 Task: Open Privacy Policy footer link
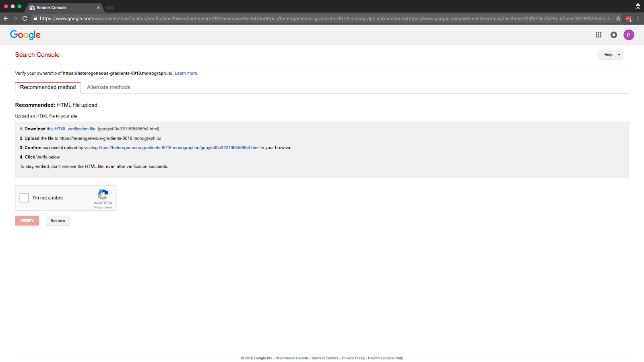(x=353, y=358)
